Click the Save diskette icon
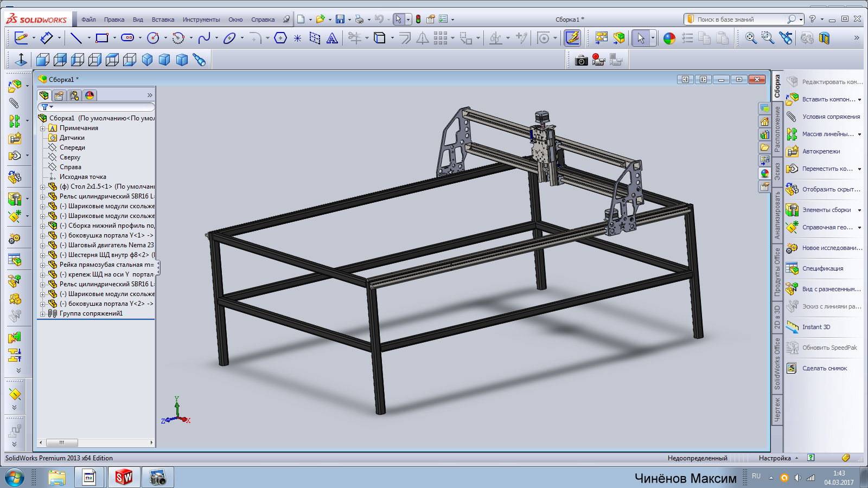 pos(340,19)
